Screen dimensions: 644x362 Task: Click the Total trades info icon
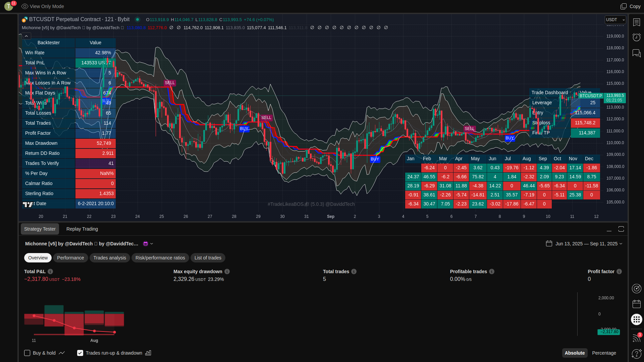tap(354, 271)
